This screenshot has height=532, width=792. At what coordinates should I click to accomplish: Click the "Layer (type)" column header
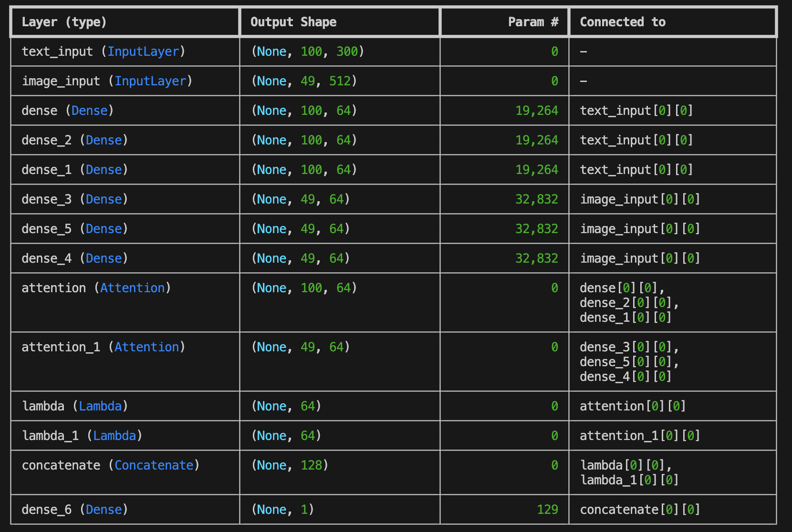(64, 22)
